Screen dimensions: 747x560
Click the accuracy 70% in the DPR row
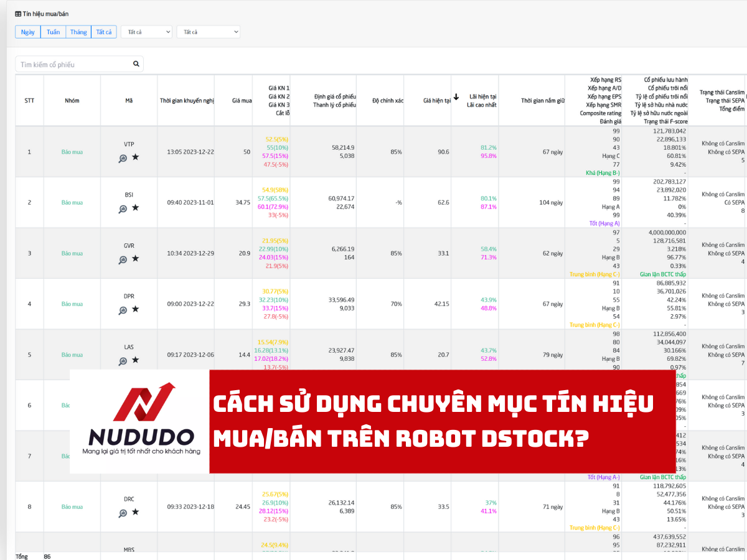(396, 304)
